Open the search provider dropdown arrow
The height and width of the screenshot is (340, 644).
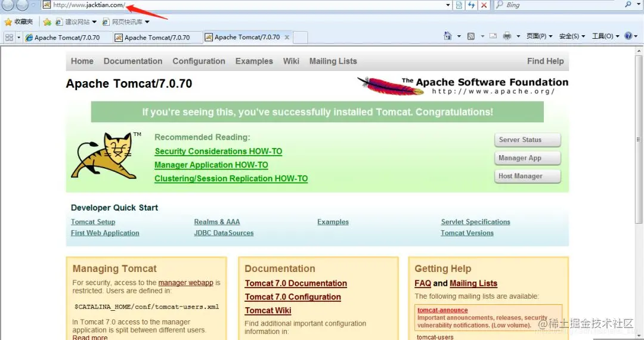coord(637,5)
